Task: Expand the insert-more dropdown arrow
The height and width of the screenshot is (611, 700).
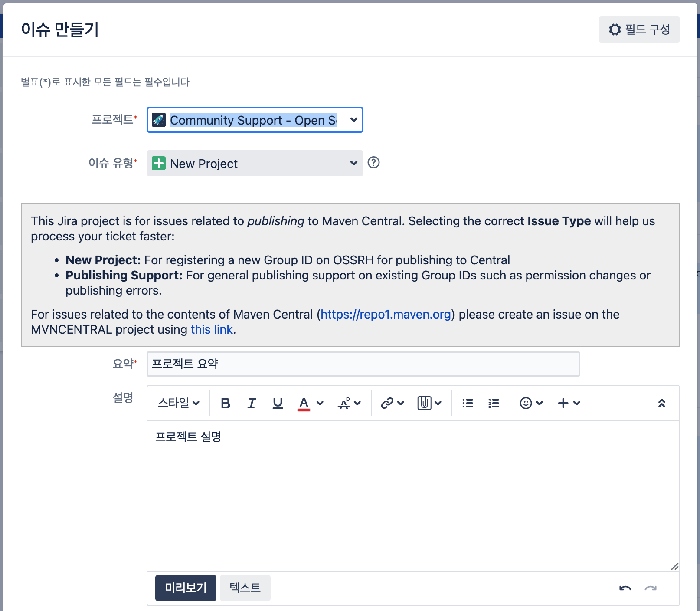Action: (x=577, y=403)
